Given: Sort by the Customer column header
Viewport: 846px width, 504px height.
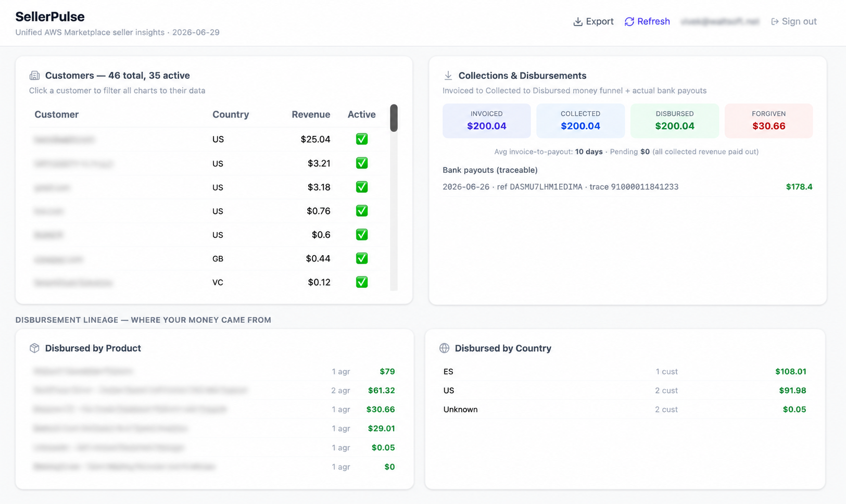Looking at the screenshot, I should (57, 115).
